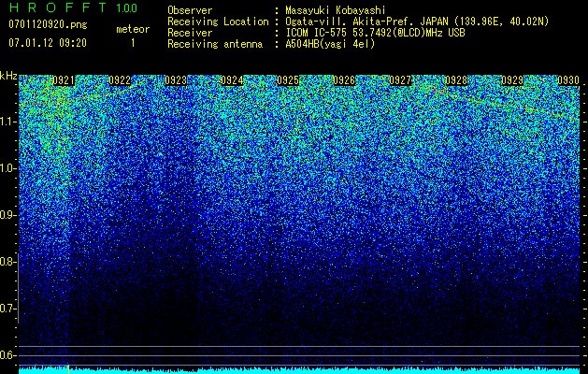
Task: Click the 0925 time marker
Action: click(288, 80)
